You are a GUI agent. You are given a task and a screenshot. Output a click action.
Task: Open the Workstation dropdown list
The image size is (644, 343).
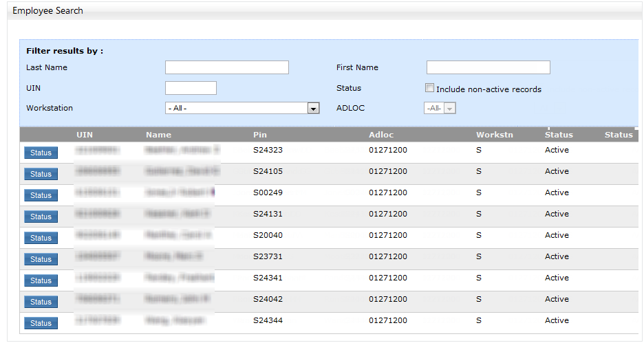click(x=313, y=109)
